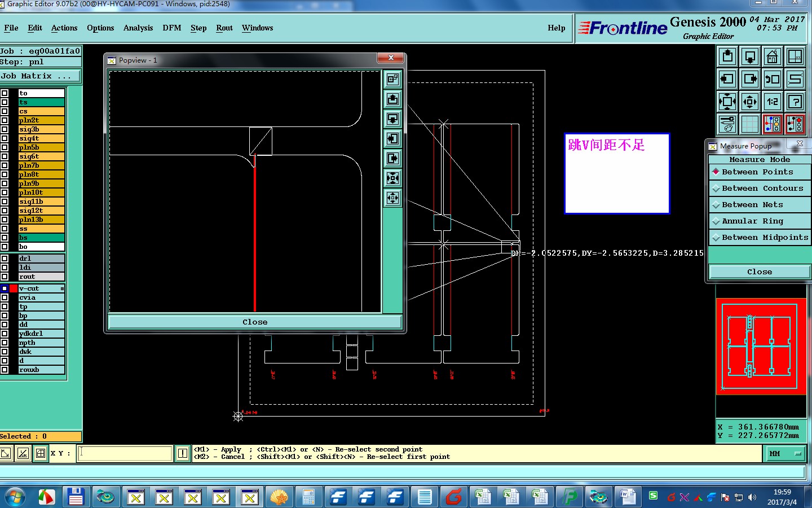Toggle checkbox for the 'sig3b' layer
The height and width of the screenshot is (508, 812).
pos(5,129)
